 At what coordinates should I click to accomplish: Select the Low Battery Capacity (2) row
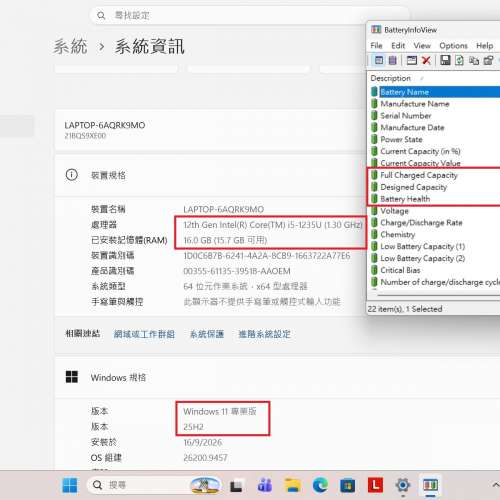pos(435,258)
